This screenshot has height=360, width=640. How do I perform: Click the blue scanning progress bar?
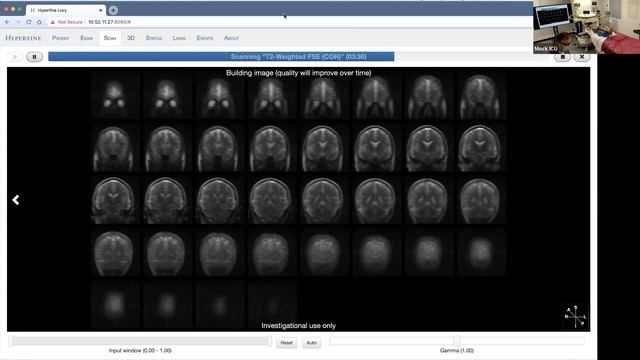point(221,57)
